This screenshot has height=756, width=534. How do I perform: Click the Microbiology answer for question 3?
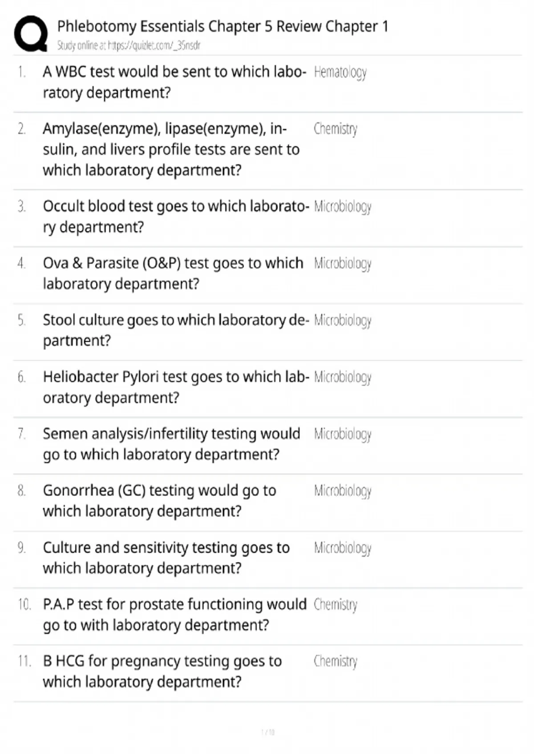pos(342,207)
